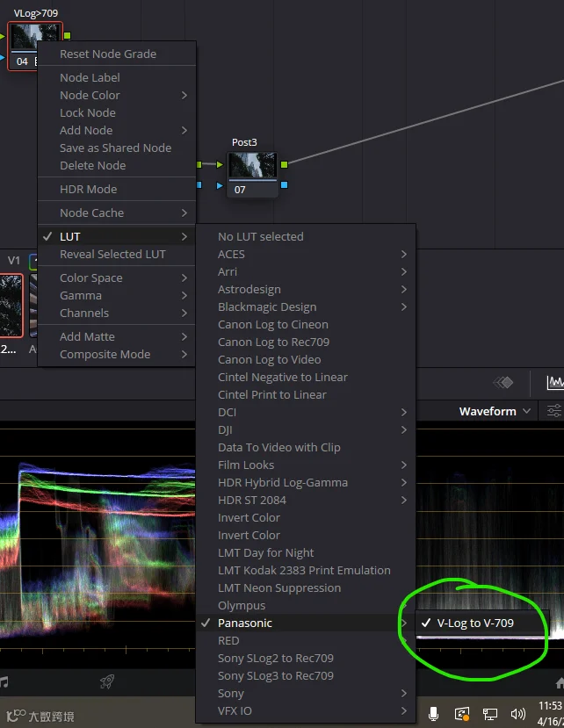Viewport: 564px width, 728px height.
Task: Open the Astrodesign LUT folder
Action: point(305,290)
